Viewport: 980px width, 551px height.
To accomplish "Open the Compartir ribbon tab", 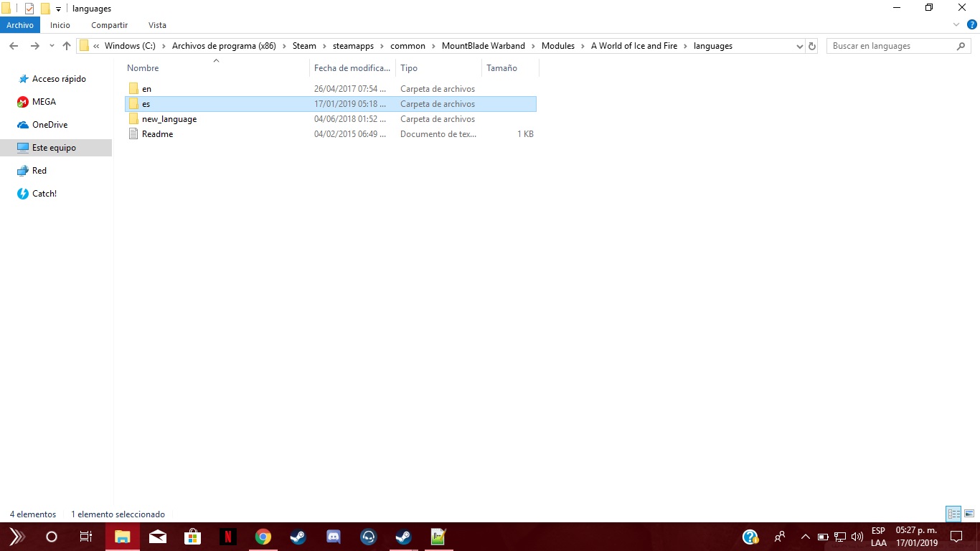I will [109, 25].
